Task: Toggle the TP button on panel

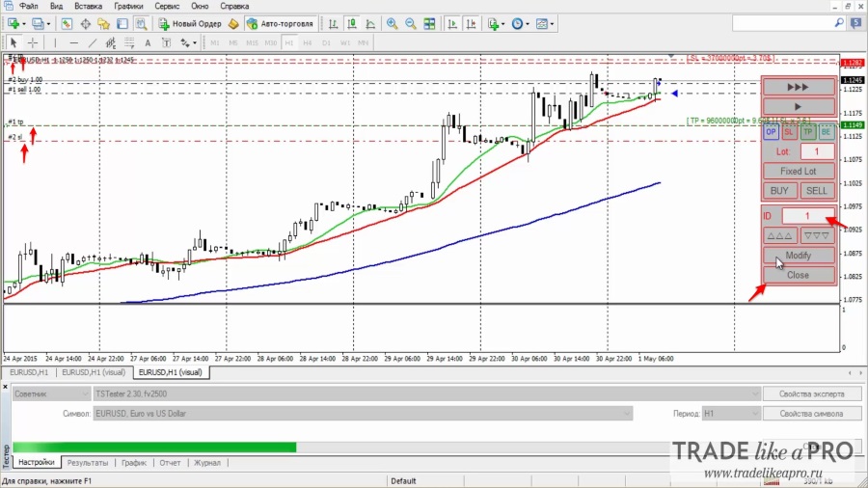Action: point(807,132)
